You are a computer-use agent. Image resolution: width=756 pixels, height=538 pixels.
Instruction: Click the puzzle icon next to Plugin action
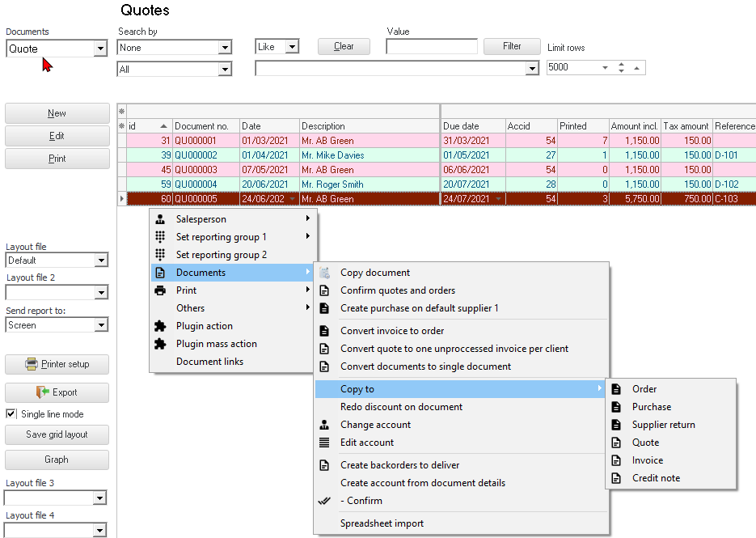160,326
